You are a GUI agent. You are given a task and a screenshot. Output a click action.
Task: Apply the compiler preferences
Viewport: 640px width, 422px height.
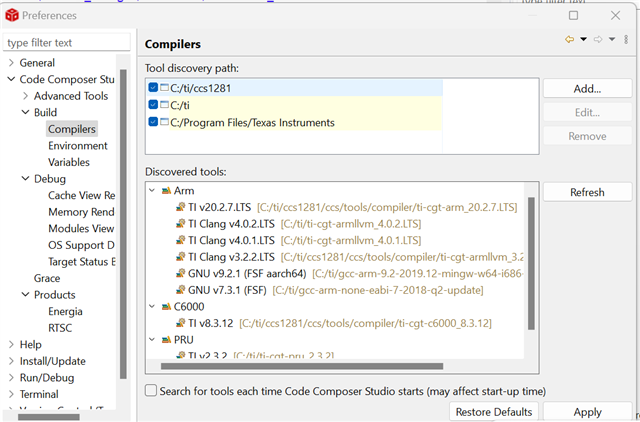pos(587,412)
